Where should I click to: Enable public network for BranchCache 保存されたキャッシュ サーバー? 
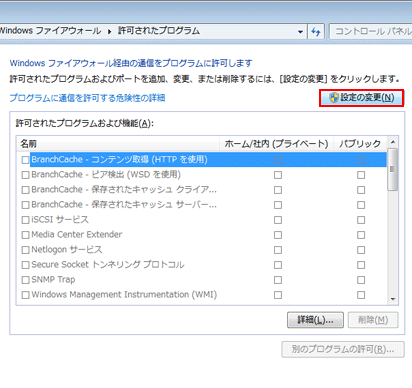361,205
